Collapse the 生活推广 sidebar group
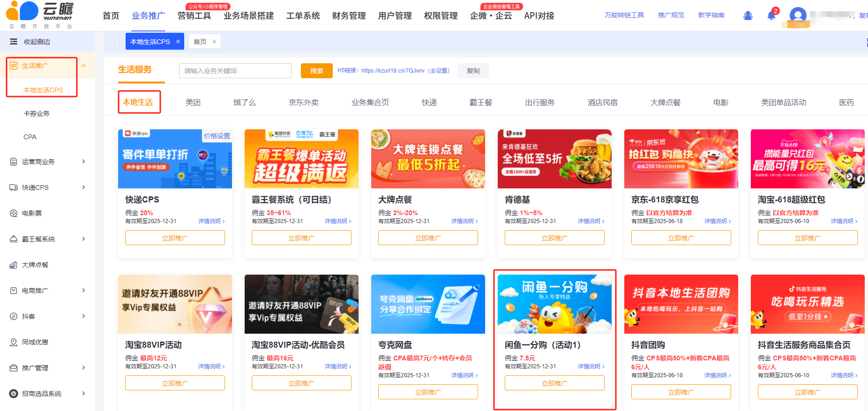The image size is (868, 411). 84,66
